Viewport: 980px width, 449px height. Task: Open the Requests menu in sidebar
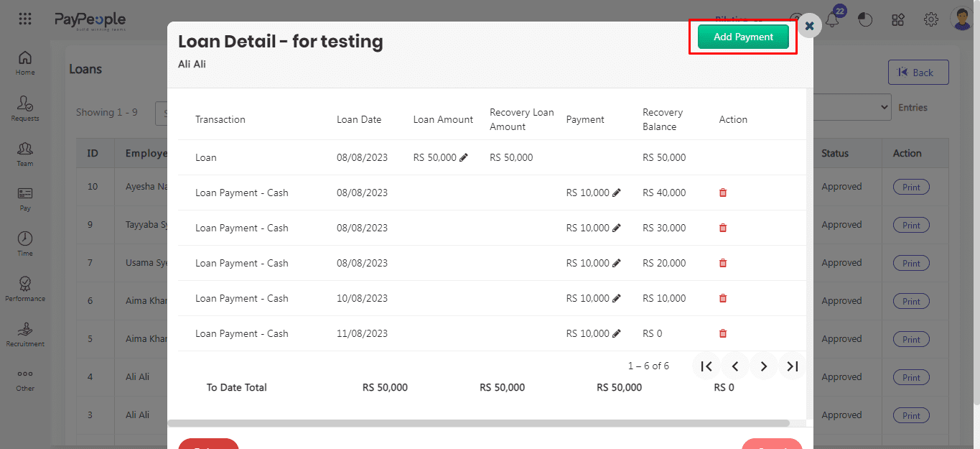point(25,108)
